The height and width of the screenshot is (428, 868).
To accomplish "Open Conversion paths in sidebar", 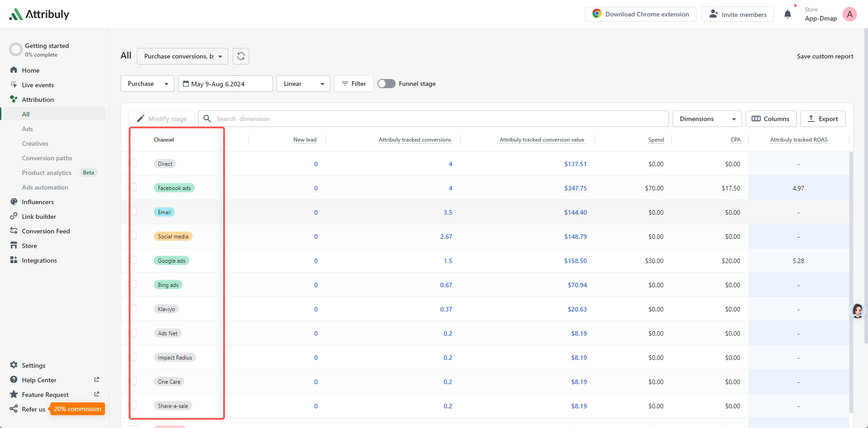I will click(47, 158).
